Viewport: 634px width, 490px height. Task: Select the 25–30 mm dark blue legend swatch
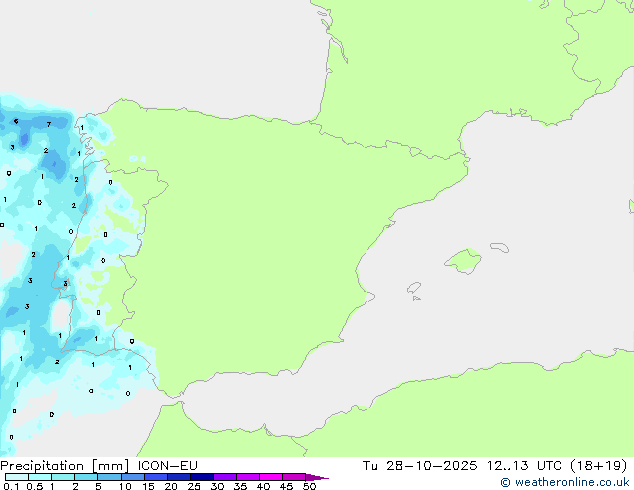pos(201,477)
